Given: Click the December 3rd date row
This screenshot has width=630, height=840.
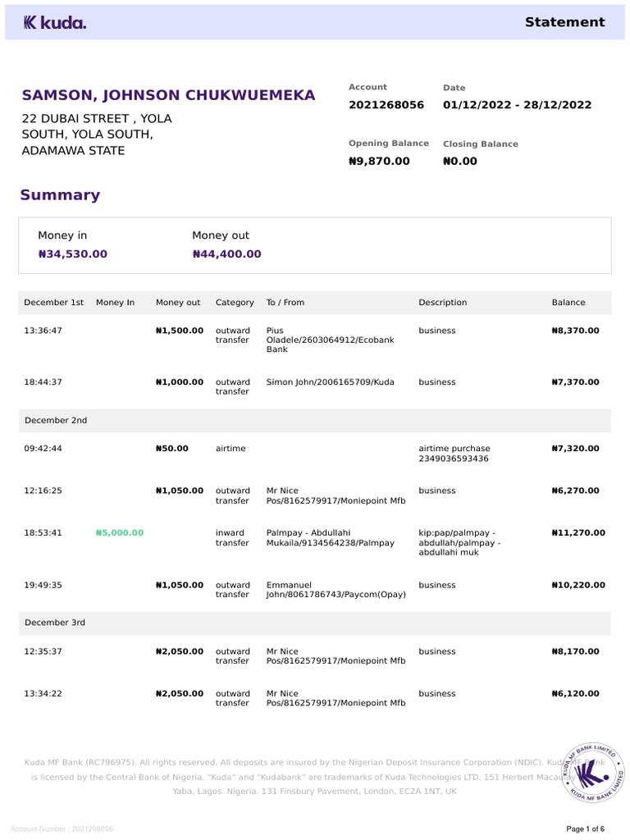Looking at the screenshot, I should tap(55, 623).
